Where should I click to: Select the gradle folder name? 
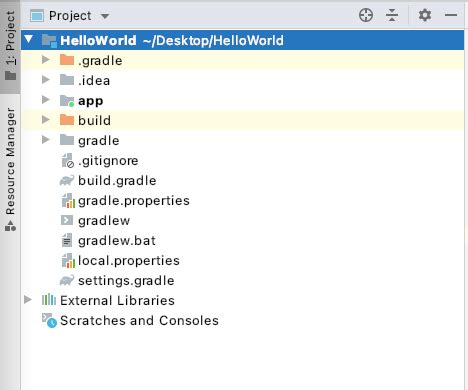pos(99,141)
